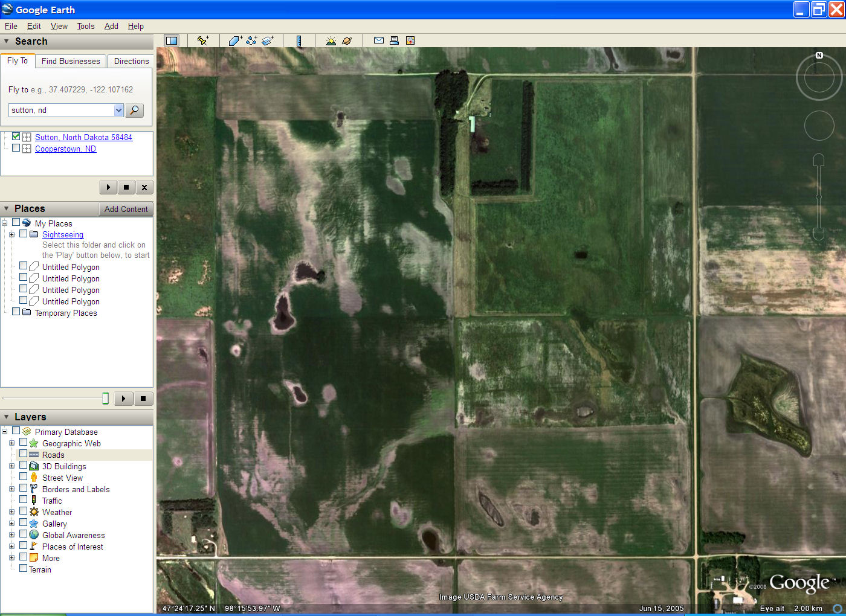Check the first Untitled Polygon checkbox
The height and width of the screenshot is (616, 846).
click(x=23, y=266)
